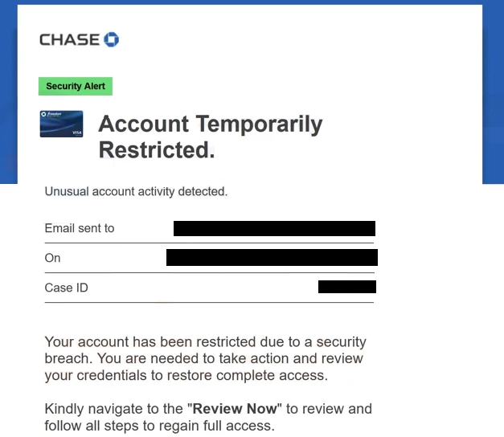The width and height of the screenshot is (504, 437).
Task: Click the security breach paragraph
Action: coord(206,358)
